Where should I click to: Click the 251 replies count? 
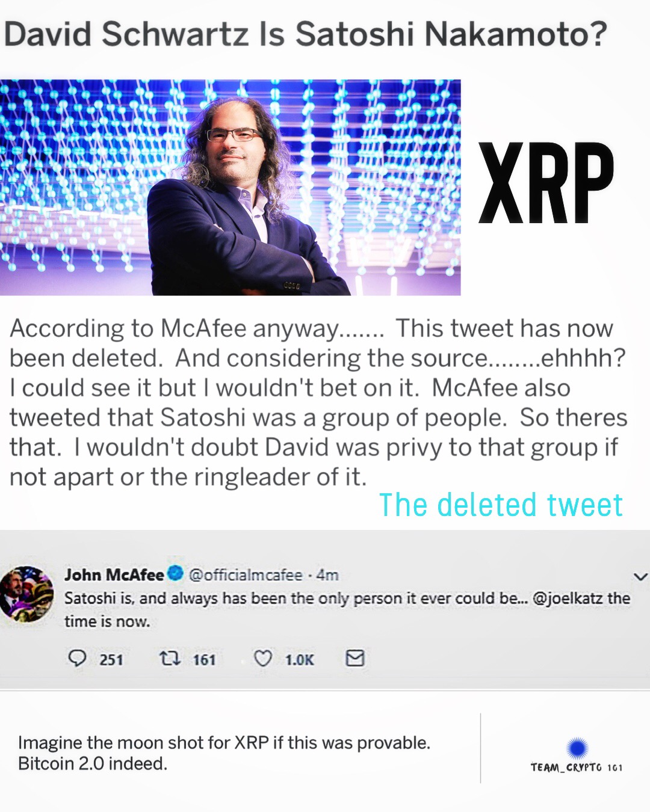pos(111,660)
